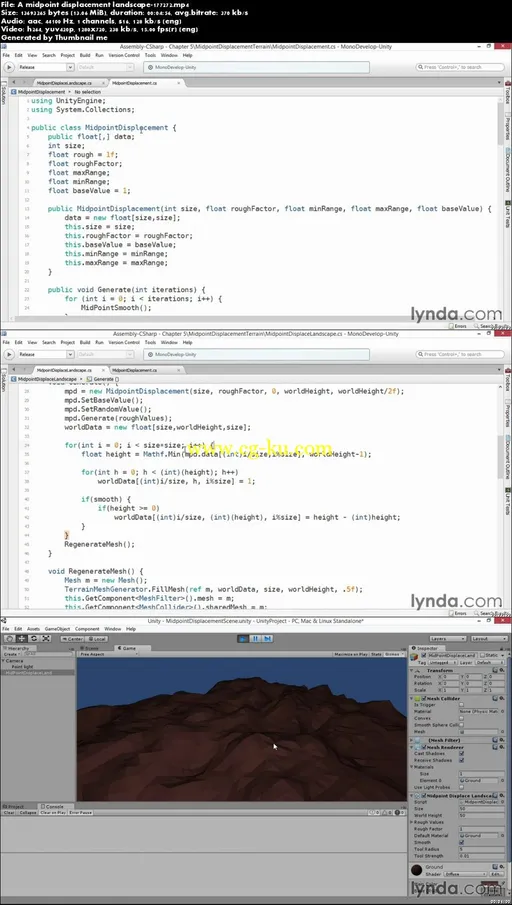Disable Receive Shadows on Mesh Renderer
Image resolution: width=512 pixels, height=905 pixels.
(461, 760)
